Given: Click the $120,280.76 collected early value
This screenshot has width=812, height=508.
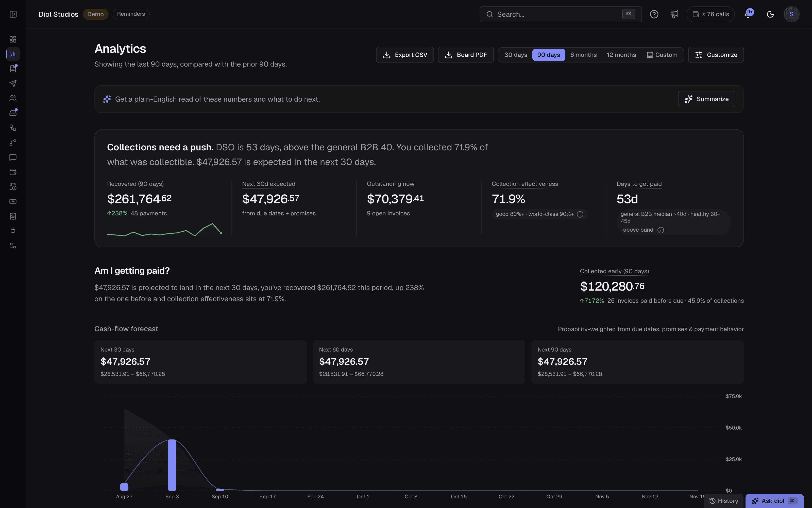Looking at the screenshot, I should click(612, 286).
